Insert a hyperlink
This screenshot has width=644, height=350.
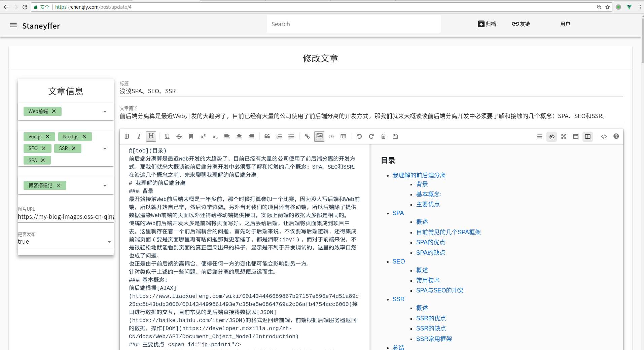point(307,136)
